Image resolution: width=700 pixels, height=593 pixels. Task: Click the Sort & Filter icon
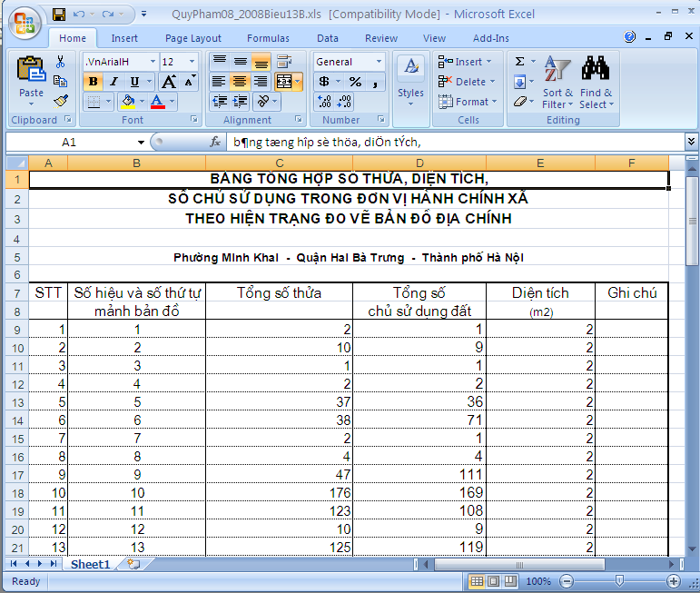click(557, 80)
